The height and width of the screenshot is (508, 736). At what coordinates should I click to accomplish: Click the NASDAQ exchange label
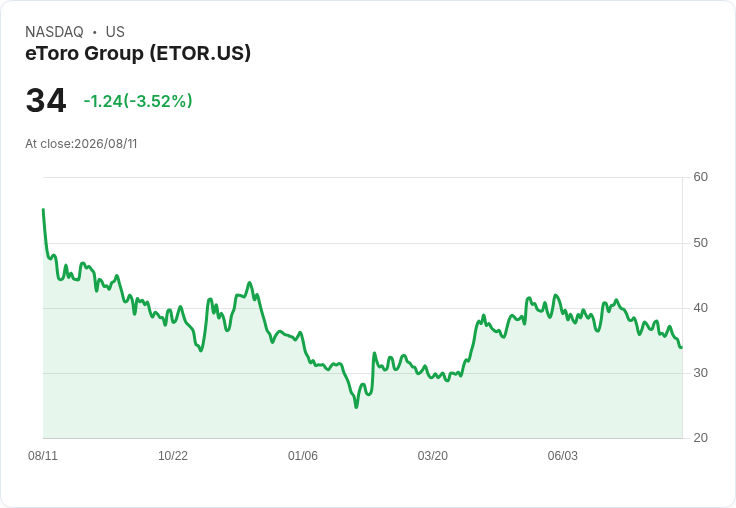pos(54,32)
